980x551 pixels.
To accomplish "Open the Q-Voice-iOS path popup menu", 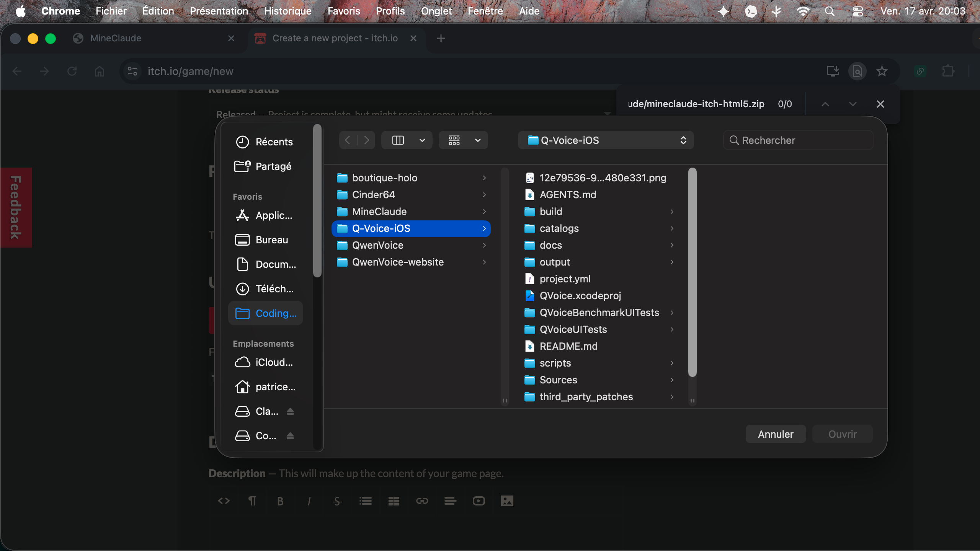I will click(x=606, y=140).
